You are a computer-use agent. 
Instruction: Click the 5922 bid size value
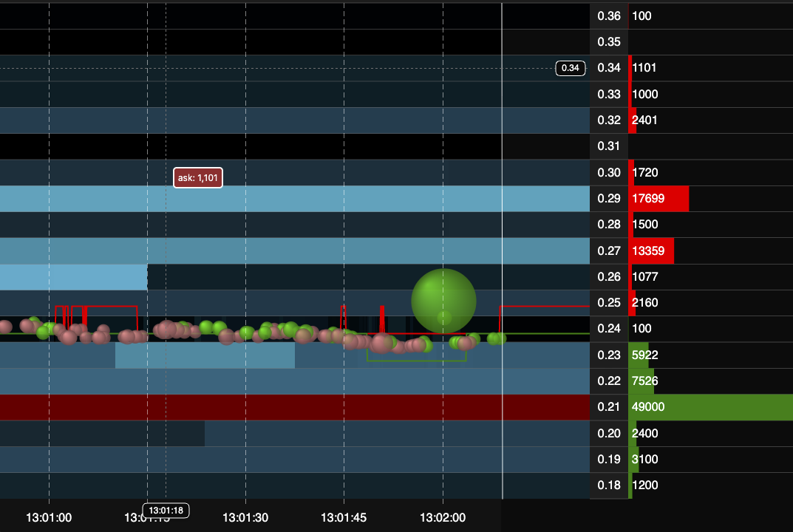click(644, 355)
